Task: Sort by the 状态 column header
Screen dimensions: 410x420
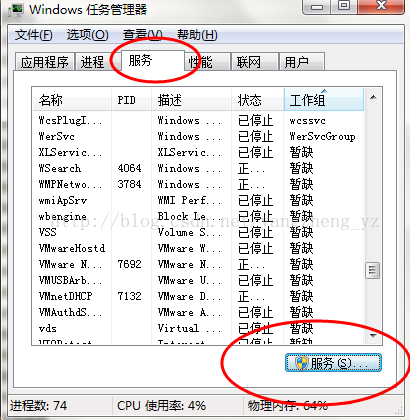Action: [x=258, y=100]
